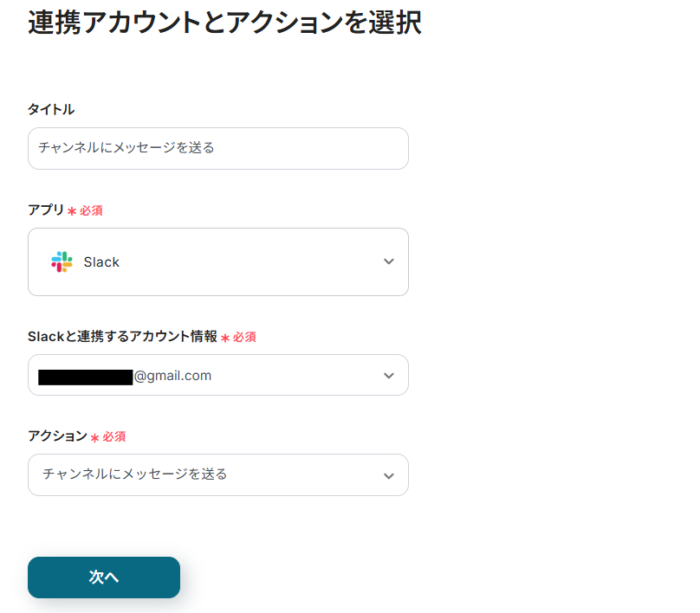Click the 必須 text beside アクション
The image size is (700, 613).
pyautogui.click(x=114, y=436)
